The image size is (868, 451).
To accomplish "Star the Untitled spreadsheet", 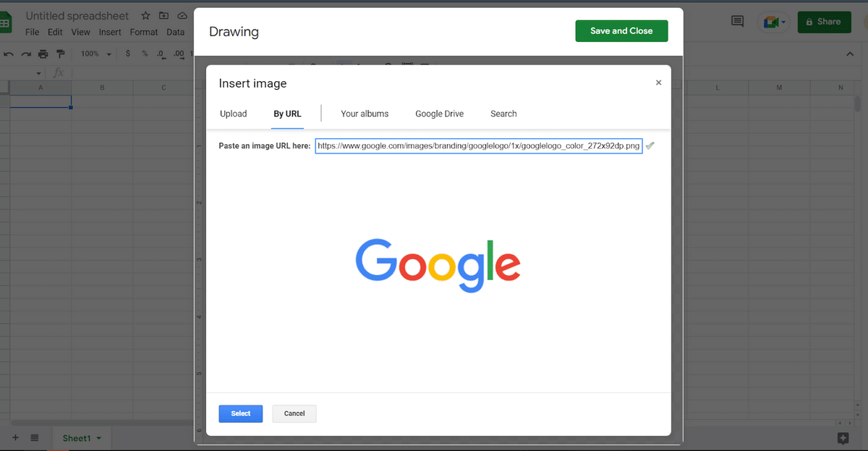I will [145, 16].
